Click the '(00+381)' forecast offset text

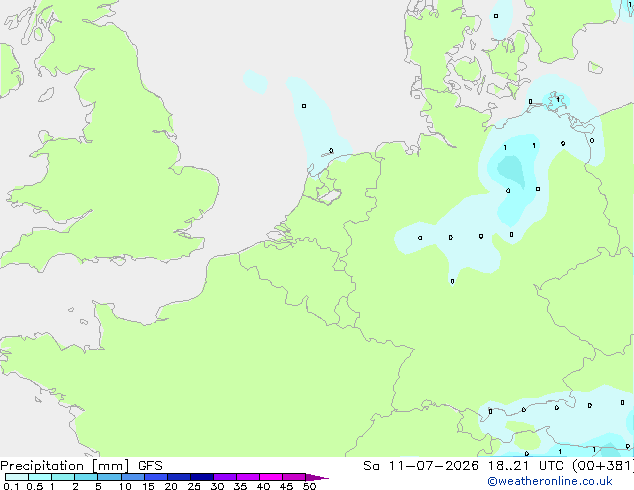(x=603, y=466)
